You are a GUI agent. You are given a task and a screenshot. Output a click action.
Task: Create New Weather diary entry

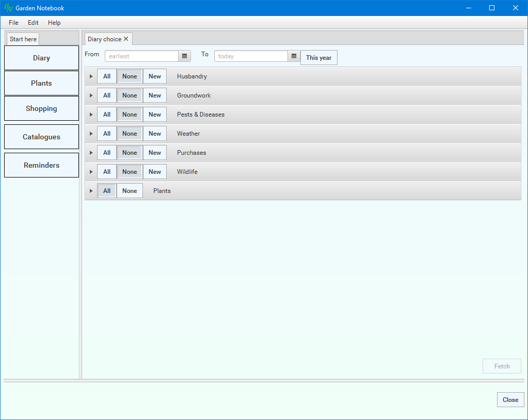[x=155, y=134]
